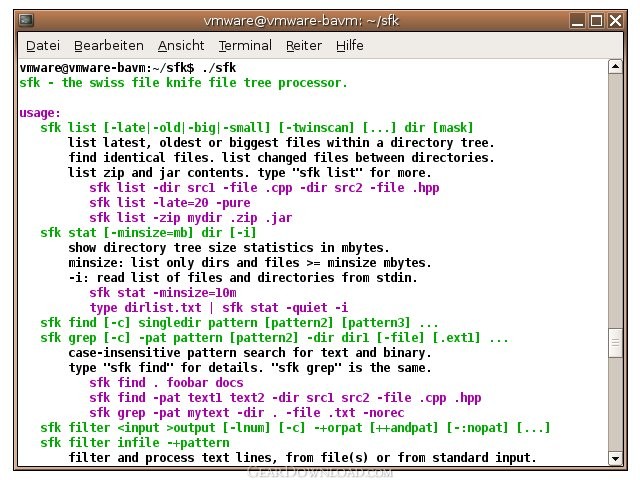Click the prompt line 'vmware@vmware-bavm:~/sfk$ ./sfk'
This screenshot has width=640, height=480.
click(128, 68)
